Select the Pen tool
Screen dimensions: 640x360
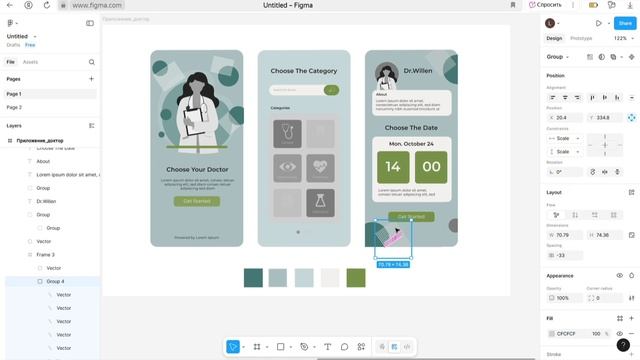(x=304, y=347)
